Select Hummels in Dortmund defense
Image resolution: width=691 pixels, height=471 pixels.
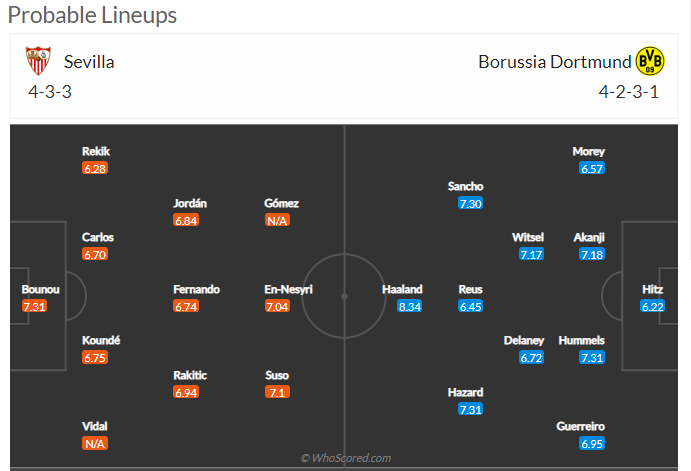tap(582, 340)
